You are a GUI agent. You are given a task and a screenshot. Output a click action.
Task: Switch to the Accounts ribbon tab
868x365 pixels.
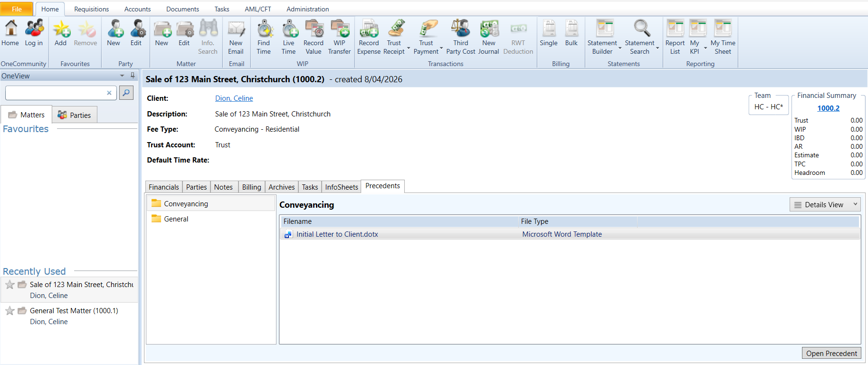138,9
